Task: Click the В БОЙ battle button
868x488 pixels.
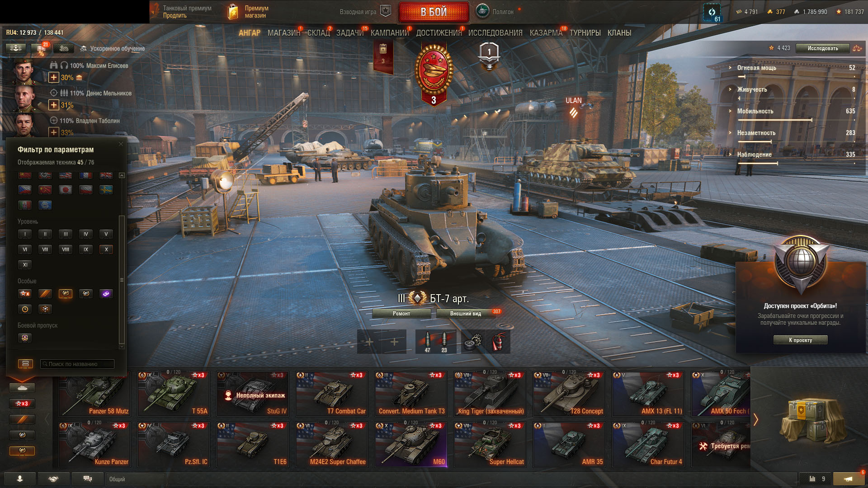Action: pos(434,12)
